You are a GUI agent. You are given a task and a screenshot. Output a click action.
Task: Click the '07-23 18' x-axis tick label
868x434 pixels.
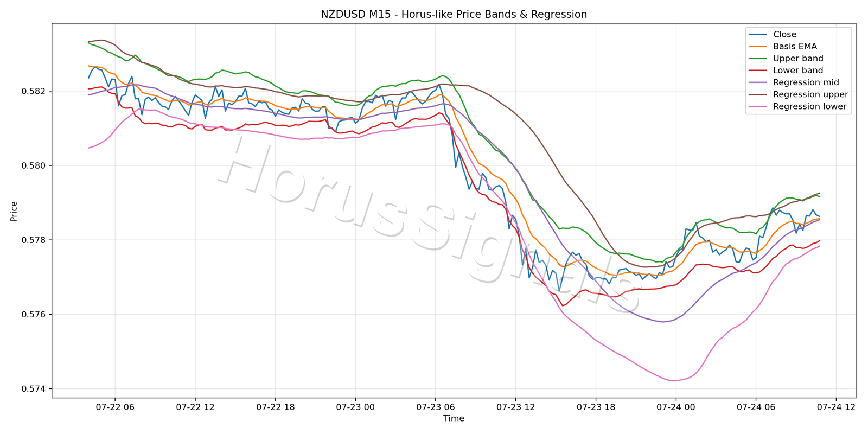[596, 406]
